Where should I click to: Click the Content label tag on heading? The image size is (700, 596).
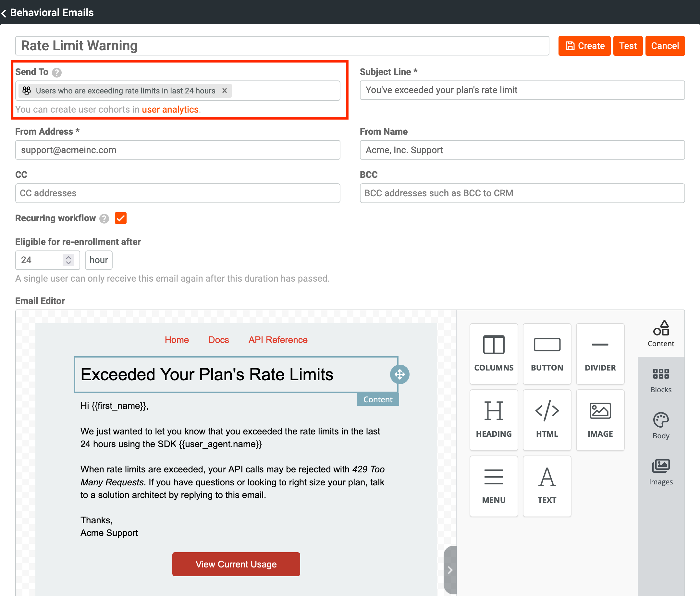(x=378, y=399)
